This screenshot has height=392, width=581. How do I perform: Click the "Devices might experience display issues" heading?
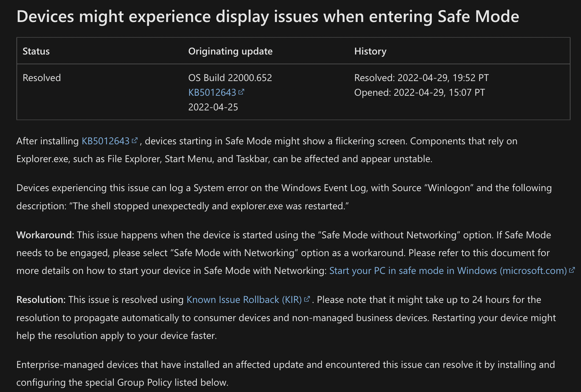coord(268,16)
